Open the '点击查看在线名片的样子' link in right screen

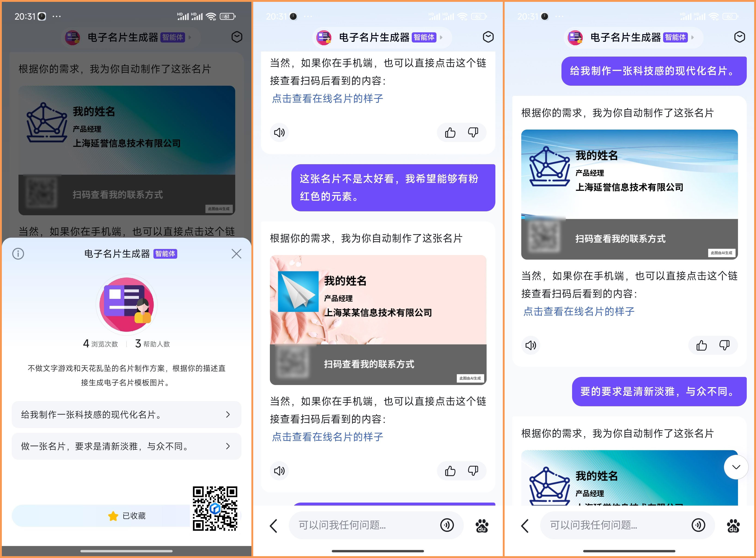tap(579, 311)
